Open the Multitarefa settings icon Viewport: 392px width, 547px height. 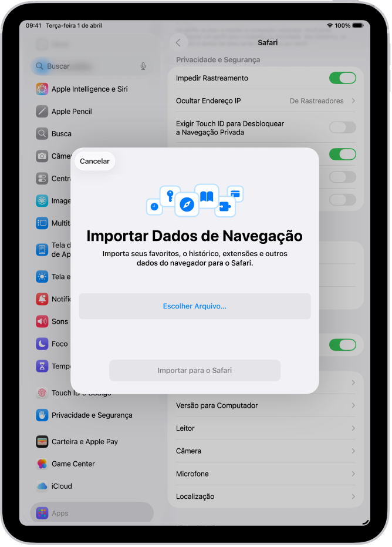click(42, 223)
